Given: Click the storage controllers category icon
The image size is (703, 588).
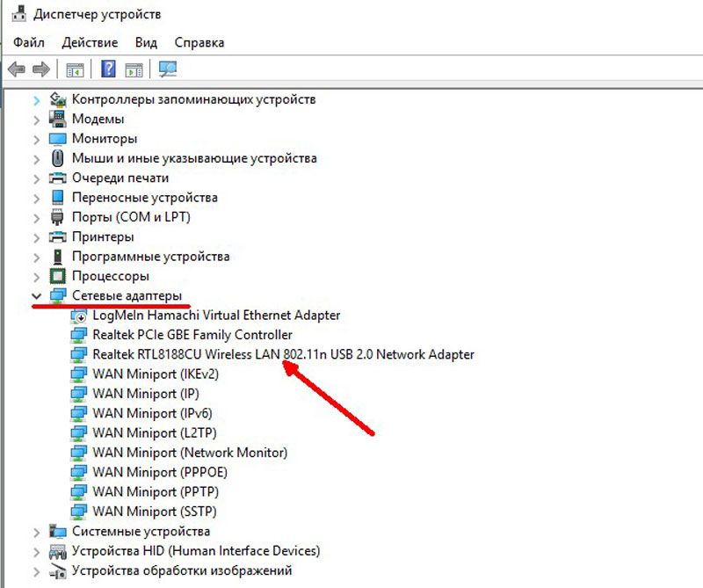Looking at the screenshot, I should 57,99.
